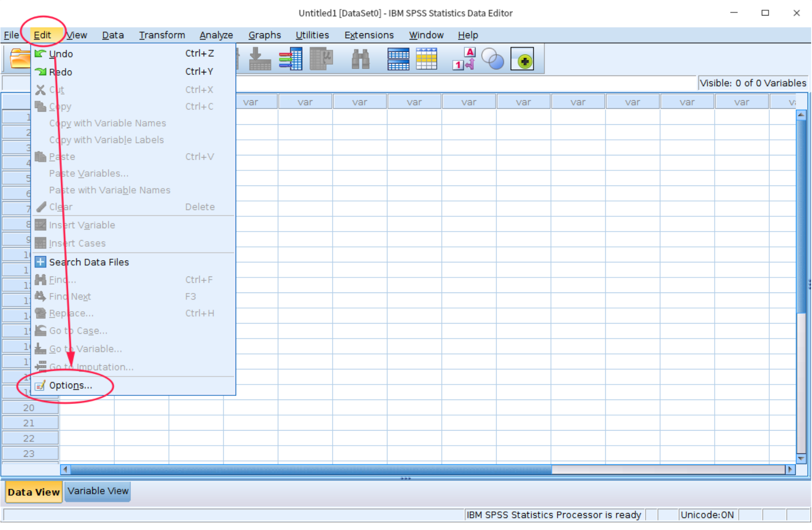This screenshot has width=812, height=530.
Task: Click the Open data document folder icon
Action: 20,59
